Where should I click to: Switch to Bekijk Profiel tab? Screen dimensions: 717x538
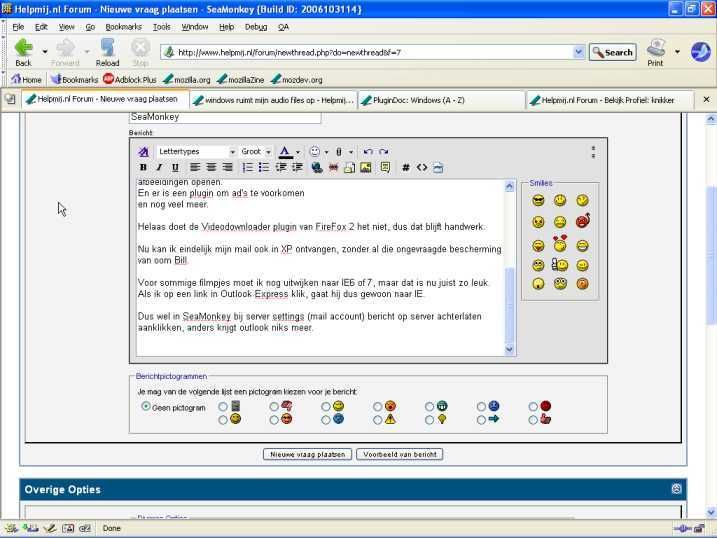coord(609,100)
